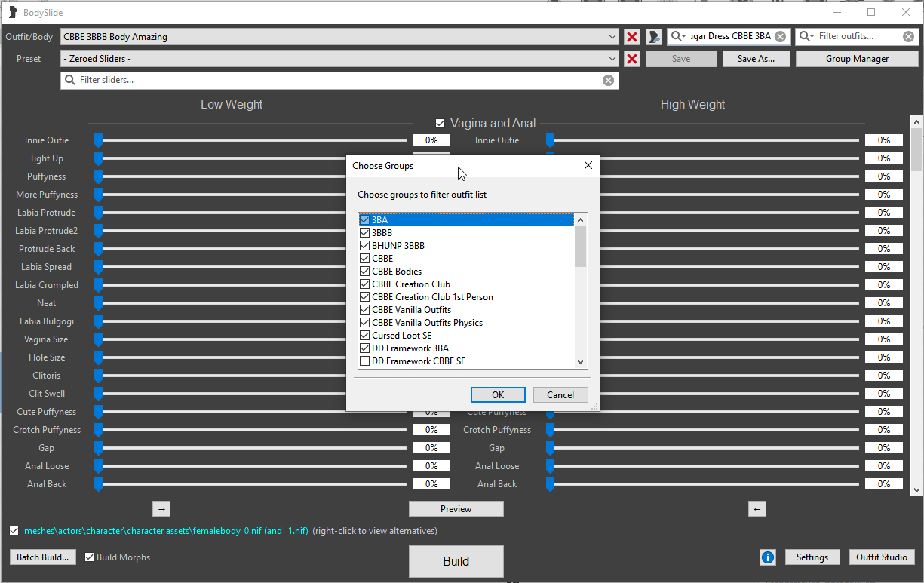
Task: Delete the Zeroed Sliders preset via red X
Action: [632, 59]
